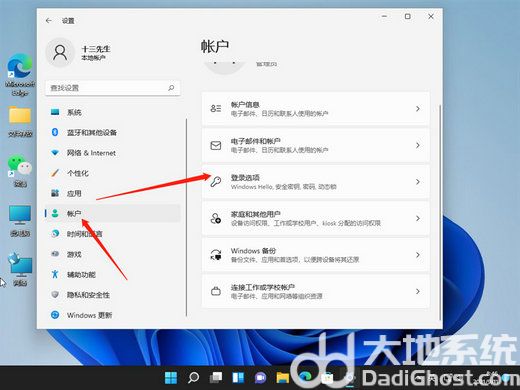Screen dimensions: 520x390
Task: Open the Windows 备份 card
Action: pyautogui.click(x=315, y=255)
